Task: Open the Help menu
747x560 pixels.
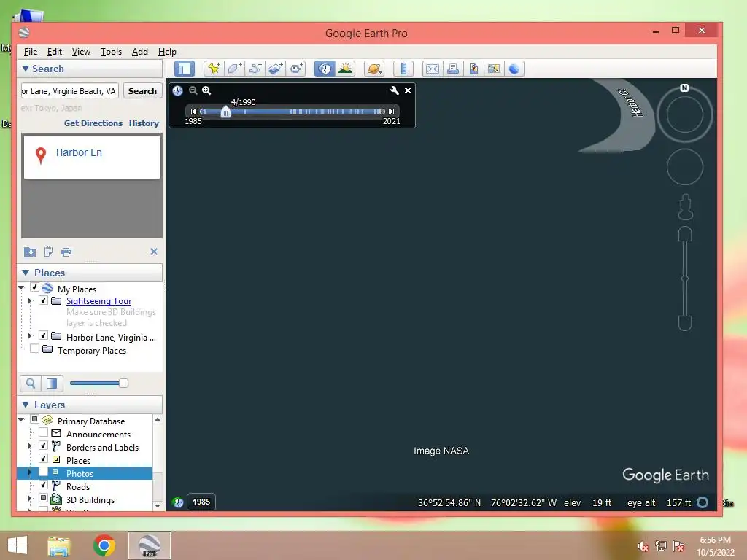Action: [x=167, y=52]
